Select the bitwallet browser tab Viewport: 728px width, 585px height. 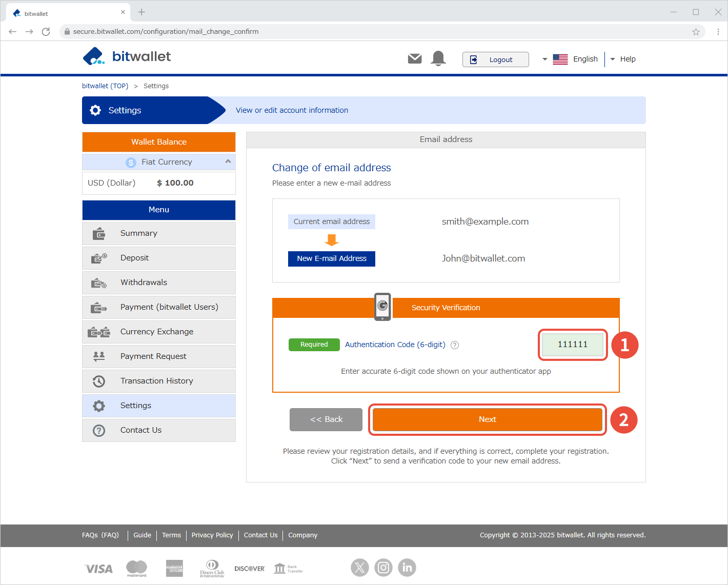point(69,13)
